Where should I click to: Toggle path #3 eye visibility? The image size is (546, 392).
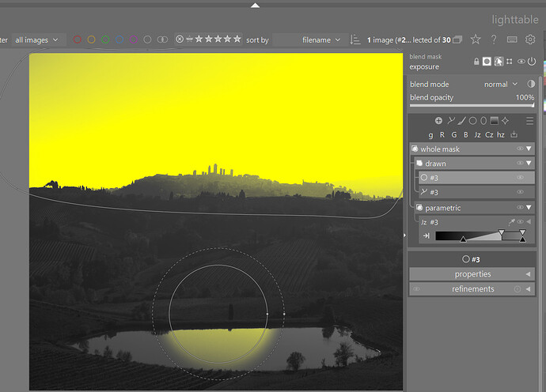coord(520,191)
